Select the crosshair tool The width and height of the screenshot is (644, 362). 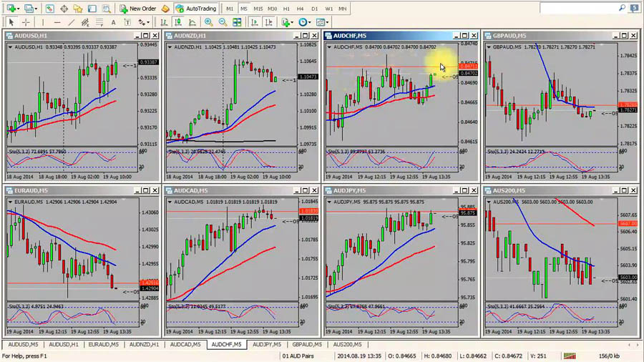pyautogui.click(x=26, y=23)
